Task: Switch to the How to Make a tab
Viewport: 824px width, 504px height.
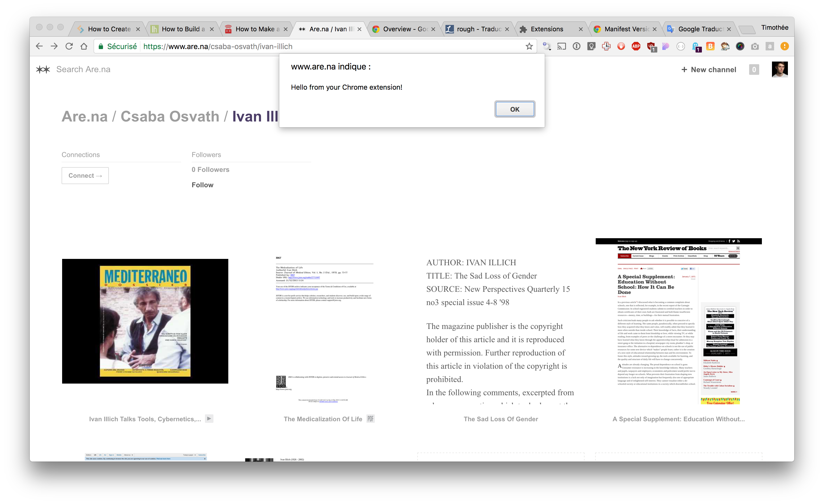Action: [256, 29]
